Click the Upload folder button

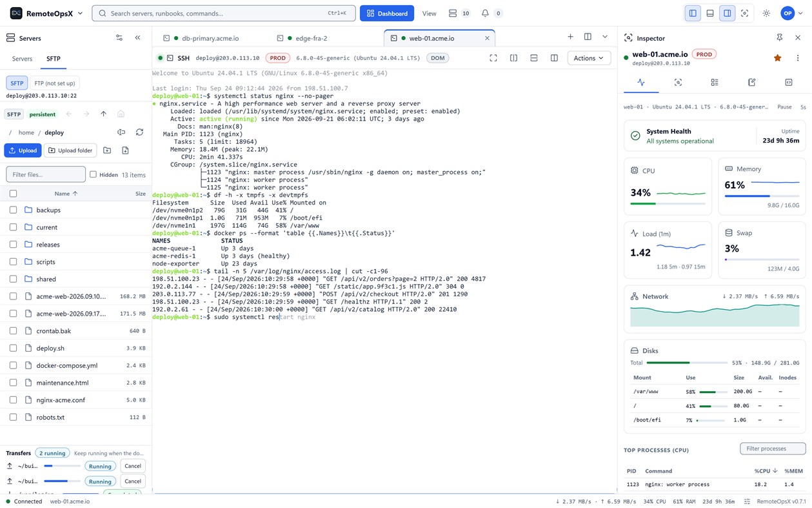point(70,150)
